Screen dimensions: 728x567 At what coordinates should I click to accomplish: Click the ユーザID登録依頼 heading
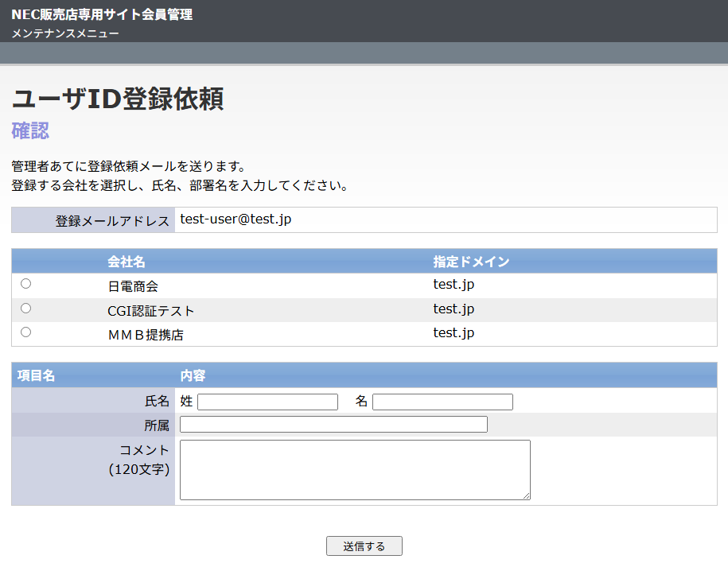click(118, 99)
